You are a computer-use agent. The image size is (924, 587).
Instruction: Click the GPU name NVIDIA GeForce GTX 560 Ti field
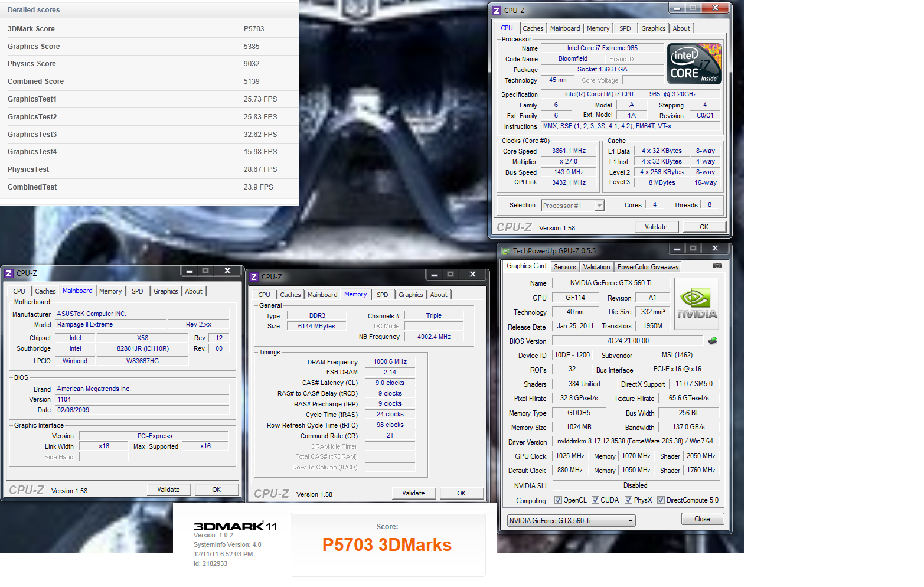coord(611,283)
